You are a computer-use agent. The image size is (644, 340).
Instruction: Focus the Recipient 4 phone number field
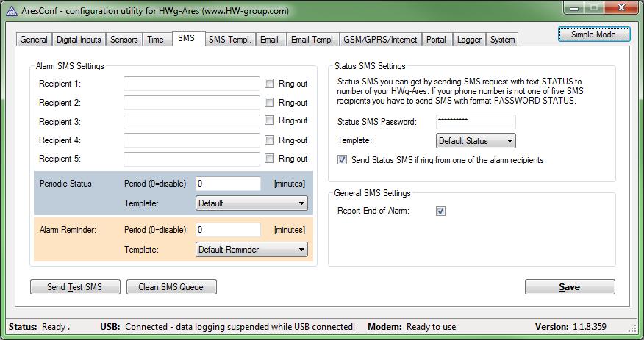coord(192,140)
